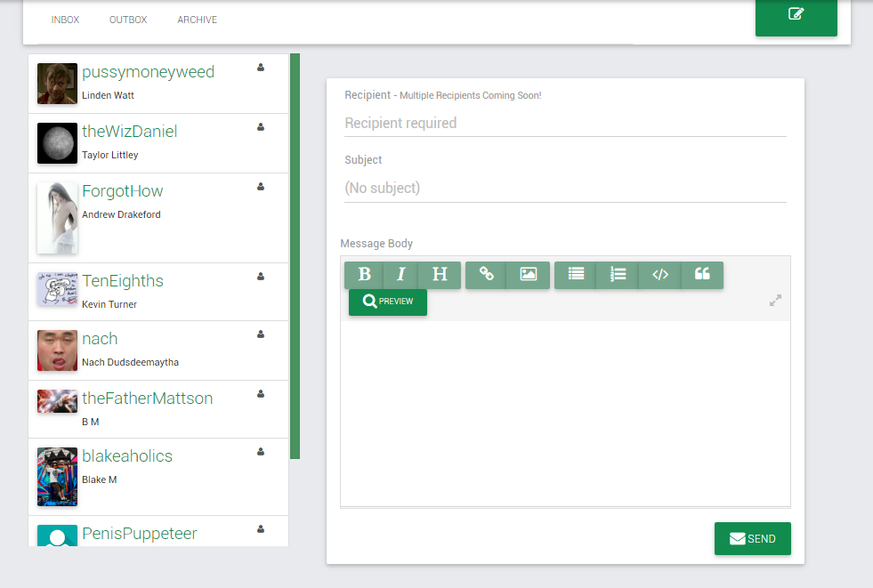Image resolution: width=873 pixels, height=588 pixels.
Task: Click theWizDaniel's moon avatar thumbnail
Action: pyautogui.click(x=57, y=143)
